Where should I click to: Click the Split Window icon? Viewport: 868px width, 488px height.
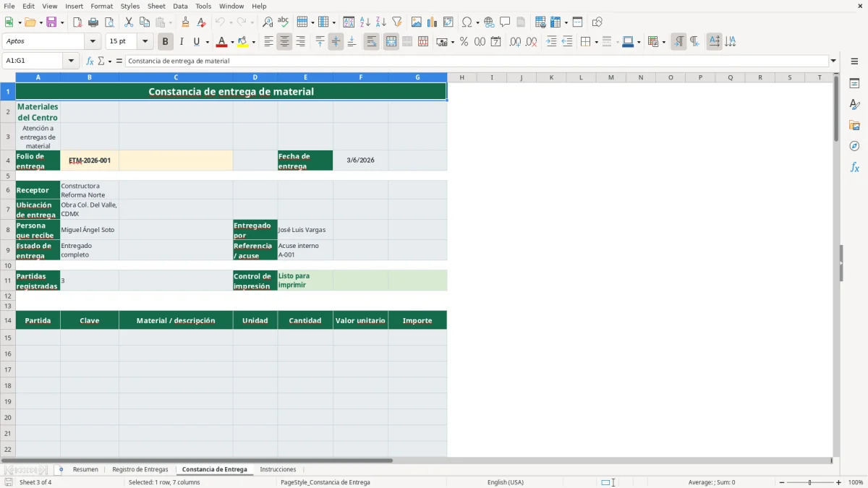click(x=577, y=22)
